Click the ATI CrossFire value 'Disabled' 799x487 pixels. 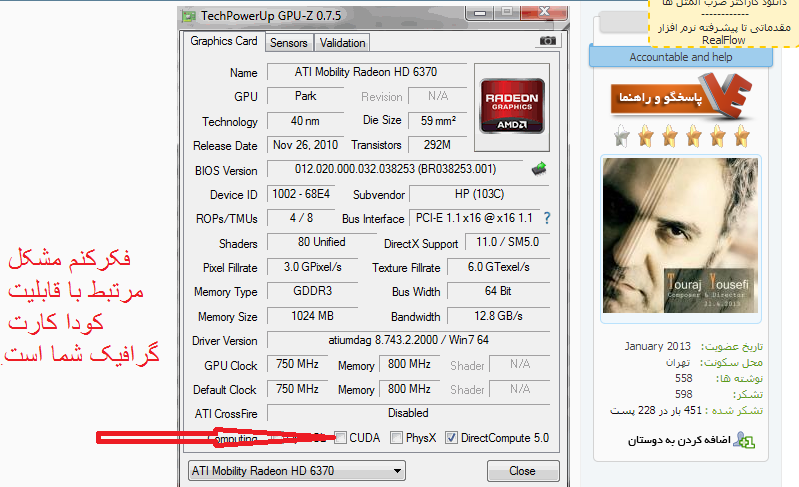pos(408,413)
